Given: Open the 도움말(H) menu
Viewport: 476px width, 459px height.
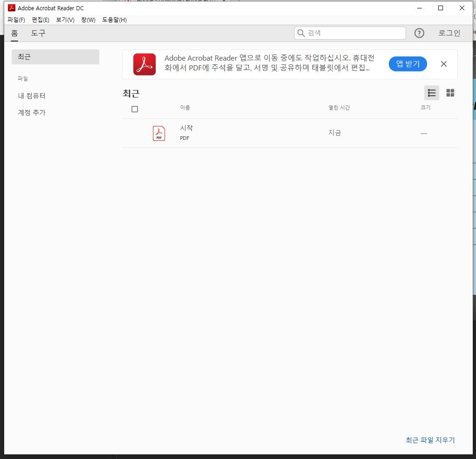Looking at the screenshot, I should click(x=114, y=20).
